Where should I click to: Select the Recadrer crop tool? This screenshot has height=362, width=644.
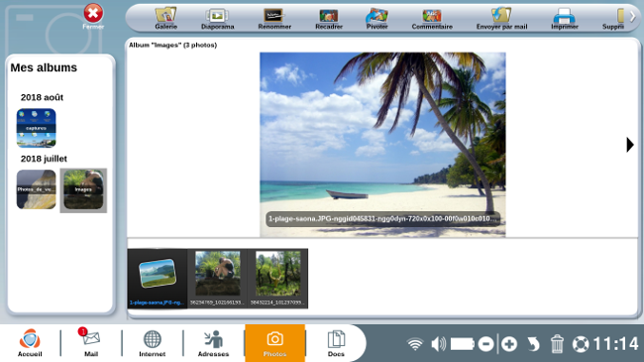pos(329,19)
